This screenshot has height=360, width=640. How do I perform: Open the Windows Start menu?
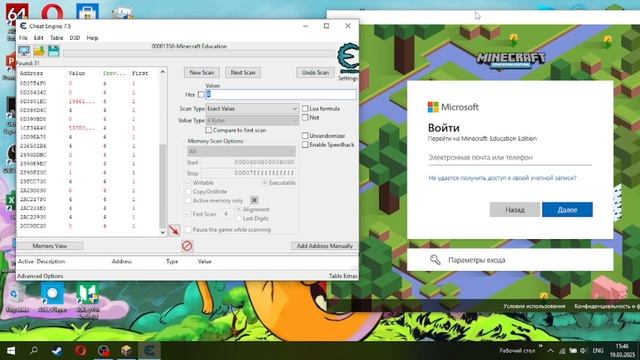click(11, 351)
